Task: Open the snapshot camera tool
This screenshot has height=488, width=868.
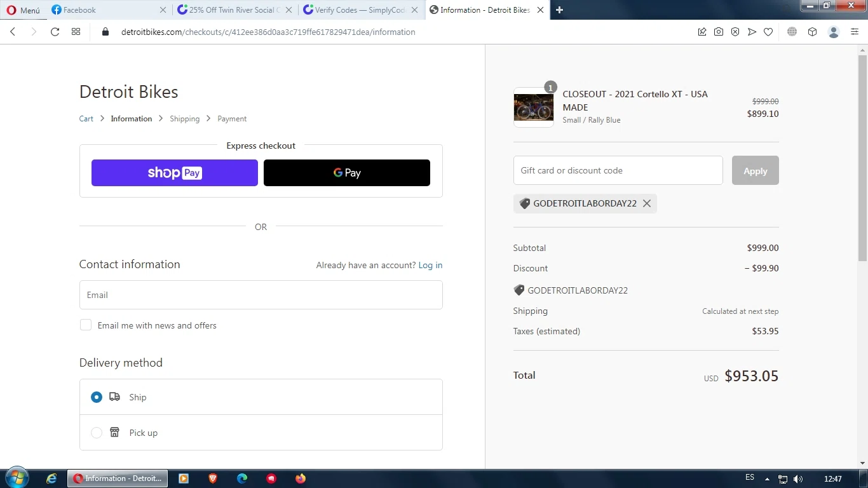Action: click(719, 32)
